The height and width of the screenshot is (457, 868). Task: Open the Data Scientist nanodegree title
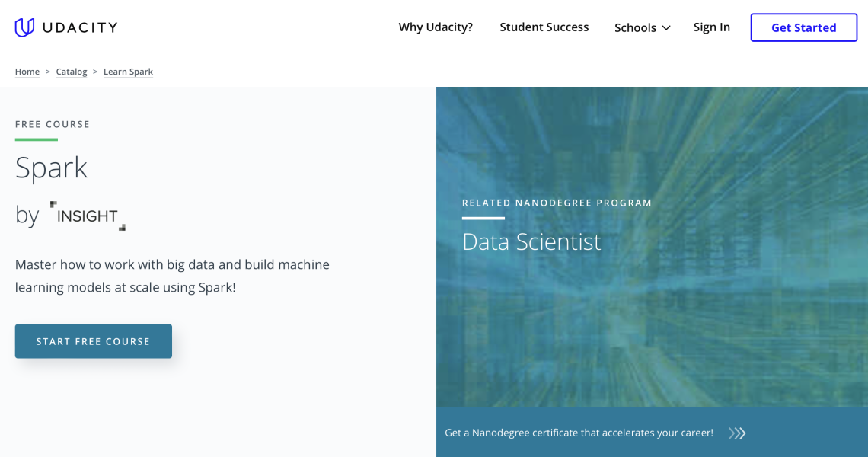click(x=531, y=242)
